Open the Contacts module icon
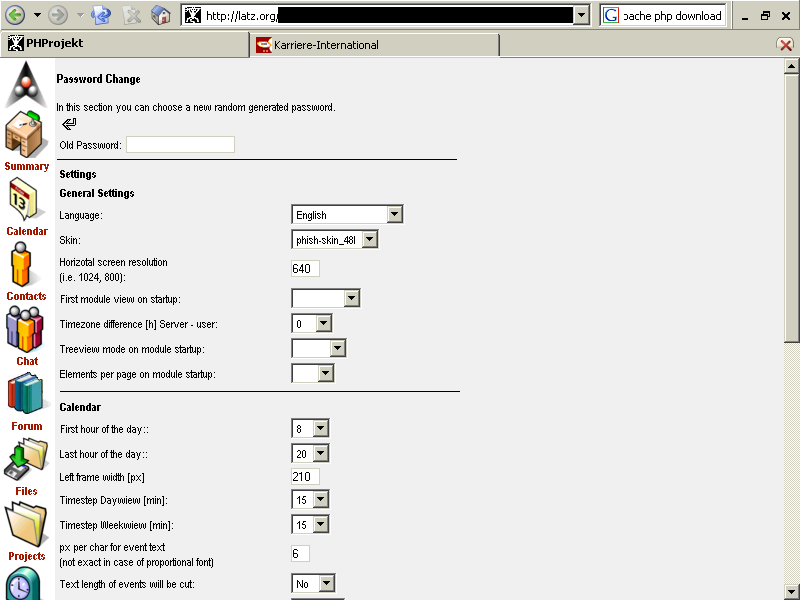 coord(21,264)
